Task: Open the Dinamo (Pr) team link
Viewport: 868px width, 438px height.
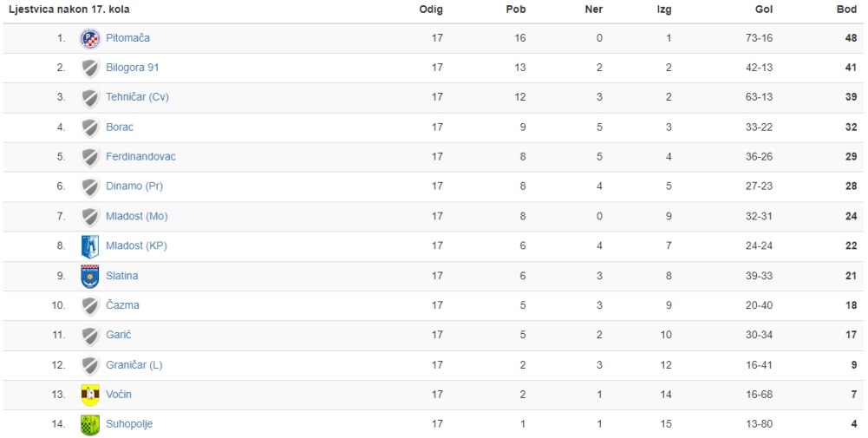Action: (x=134, y=186)
